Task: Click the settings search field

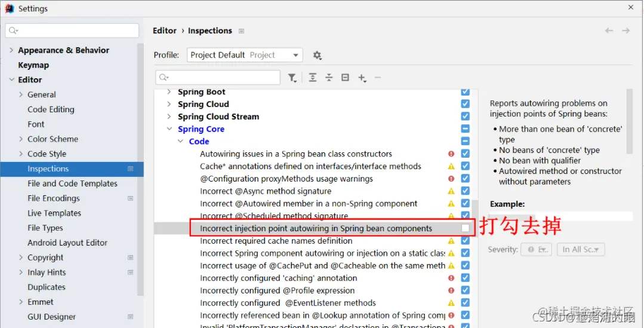Action: point(72,31)
